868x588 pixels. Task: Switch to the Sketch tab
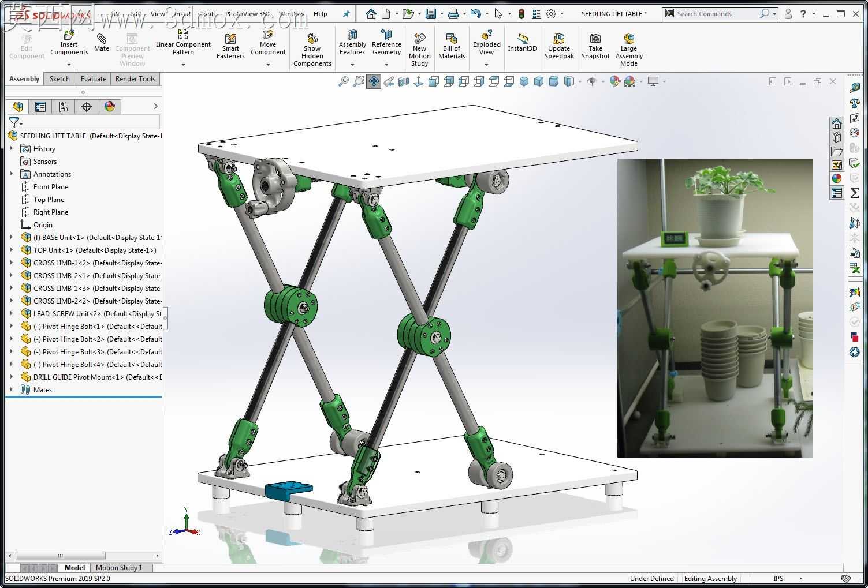click(x=59, y=79)
